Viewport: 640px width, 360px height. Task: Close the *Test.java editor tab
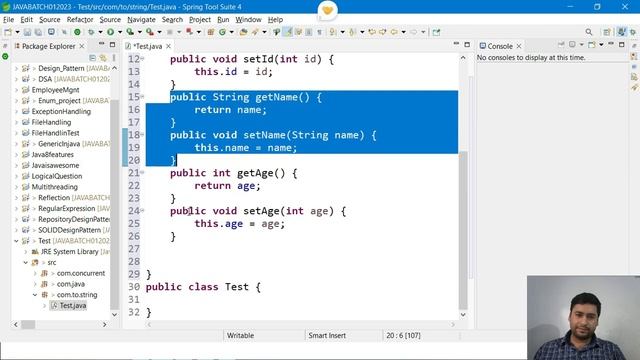click(168, 46)
